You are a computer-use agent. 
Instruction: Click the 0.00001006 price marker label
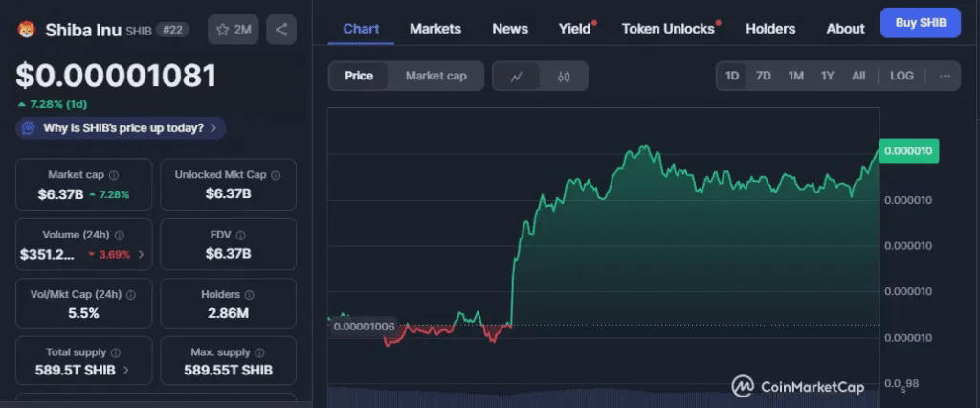coord(364,327)
